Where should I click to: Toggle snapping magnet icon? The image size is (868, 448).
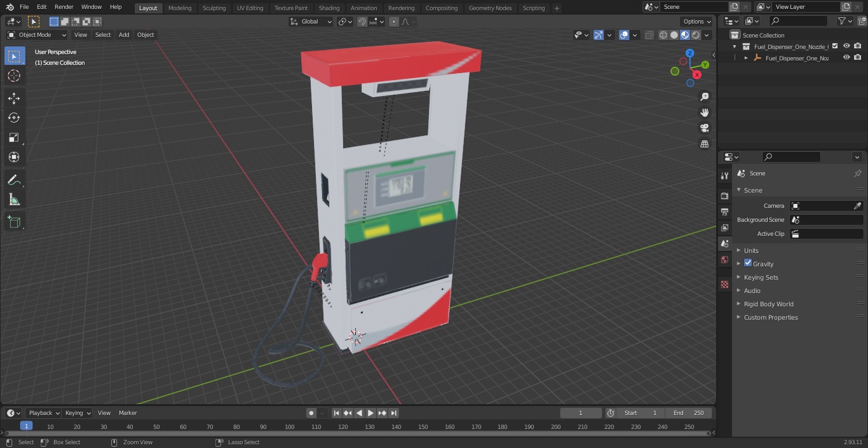[x=362, y=22]
